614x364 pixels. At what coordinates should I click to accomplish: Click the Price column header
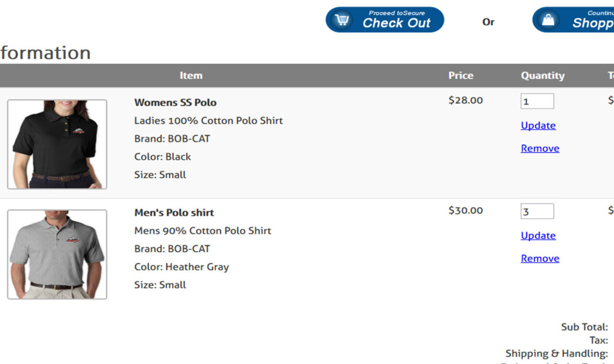[x=461, y=76]
